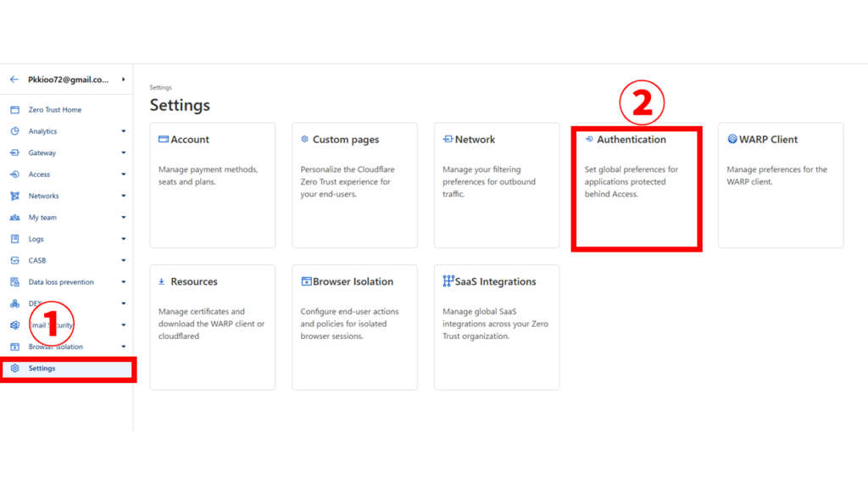Expand the Access menu chevron
The width and height of the screenshot is (868, 488).
coord(124,175)
